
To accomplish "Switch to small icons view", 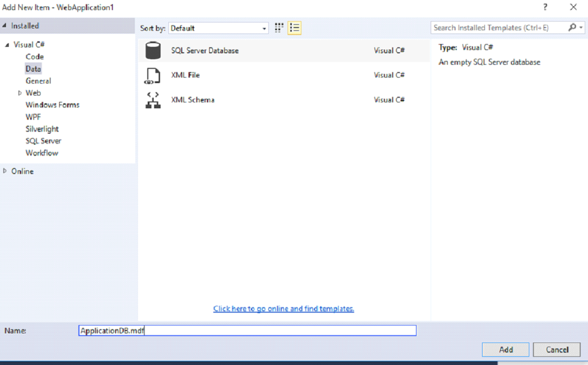I will click(278, 28).
